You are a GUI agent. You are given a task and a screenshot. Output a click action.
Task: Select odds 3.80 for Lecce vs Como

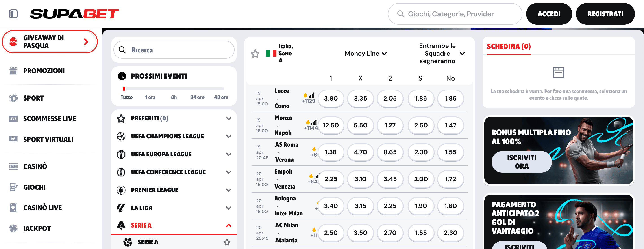(331, 99)
